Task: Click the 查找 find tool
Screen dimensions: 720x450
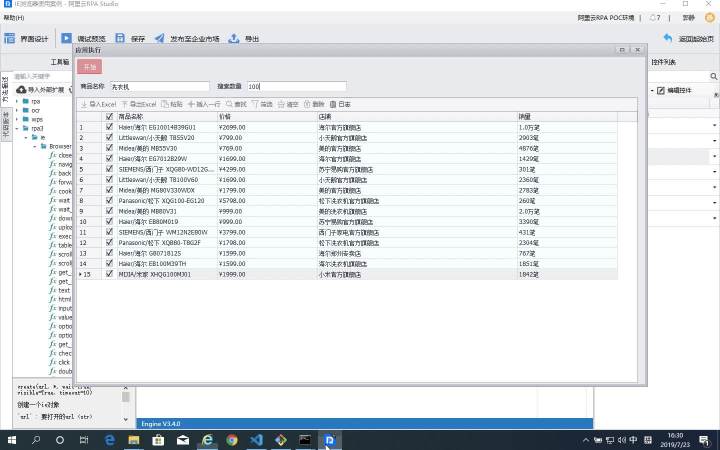Action: (236, 104)
